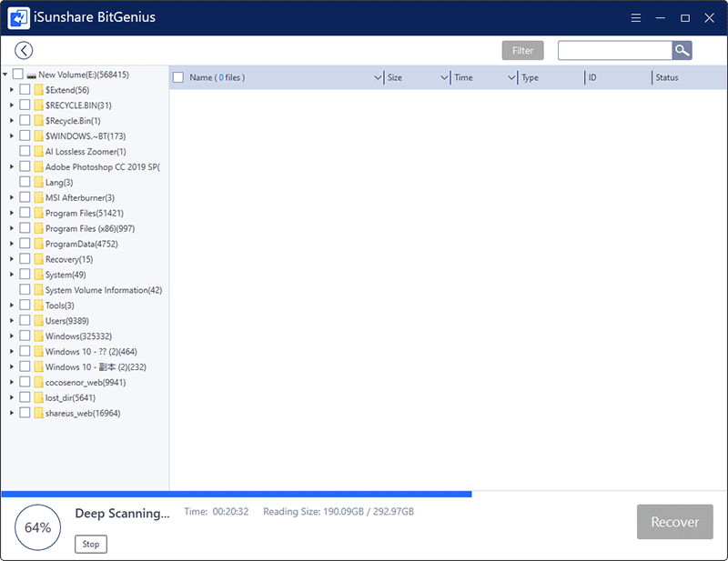
Task: Maximize the BitGenius window
Action: click(x=685, y=17)
